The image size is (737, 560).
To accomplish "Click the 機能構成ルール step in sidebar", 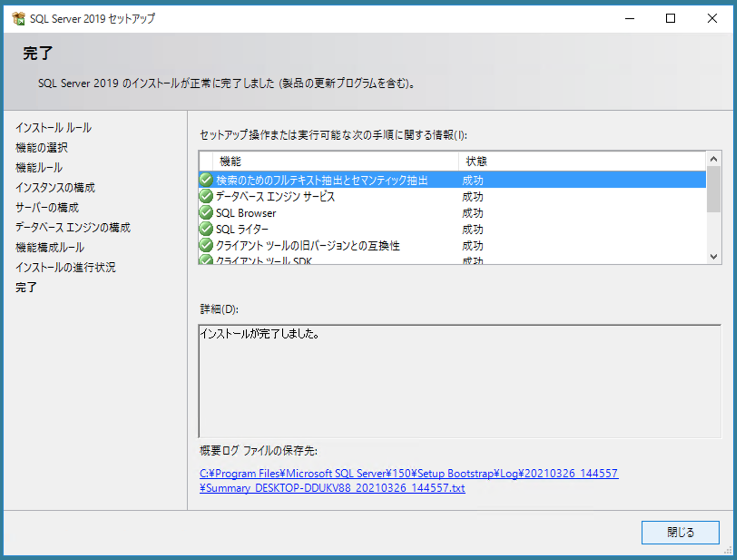I will point(50,247).
